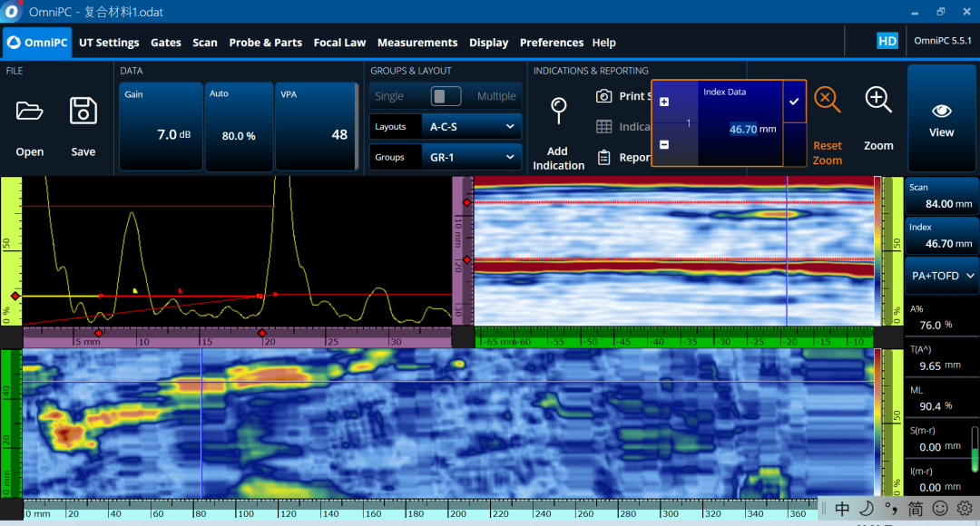Click the S-scan color palette bar
Viewport: 980px width, 526px height.
pyautogui.click(x=877, y=250)
